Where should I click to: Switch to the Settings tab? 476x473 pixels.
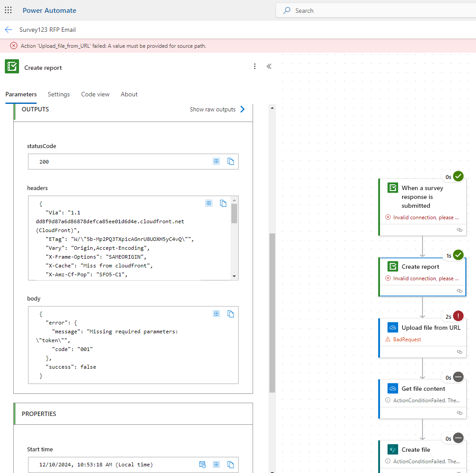pos(58,94)
